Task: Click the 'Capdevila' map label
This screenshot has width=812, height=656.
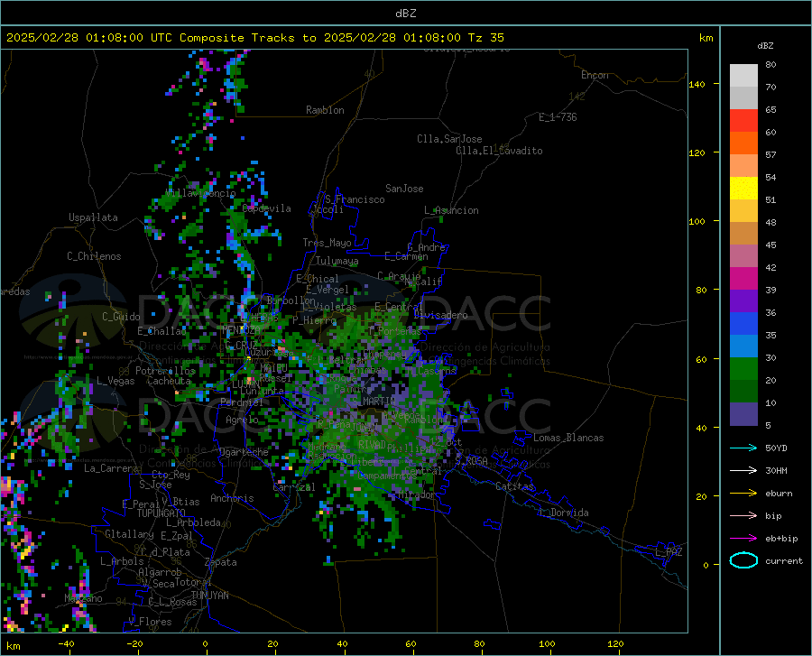Action: (266, 208)
